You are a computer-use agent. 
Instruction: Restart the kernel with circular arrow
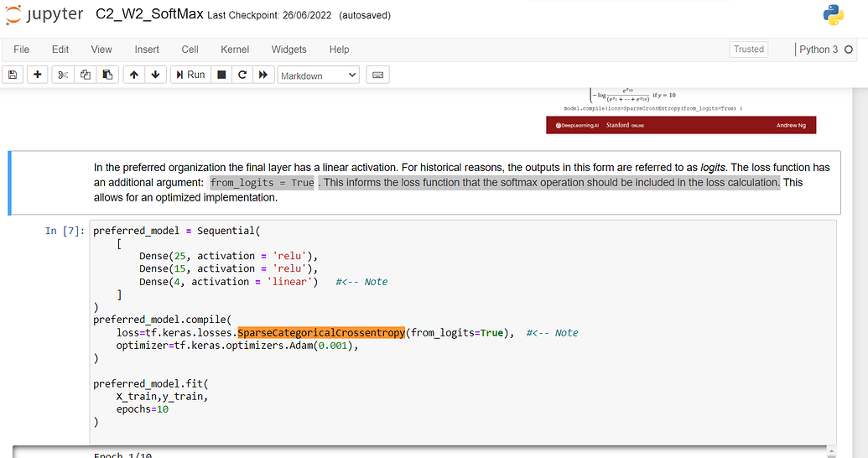[242, 75]
